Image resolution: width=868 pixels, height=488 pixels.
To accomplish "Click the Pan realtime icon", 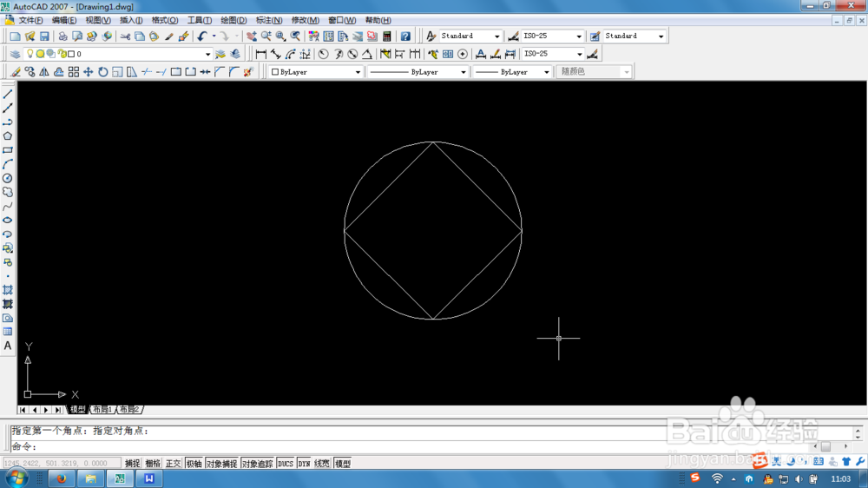I will click(252, 36).
